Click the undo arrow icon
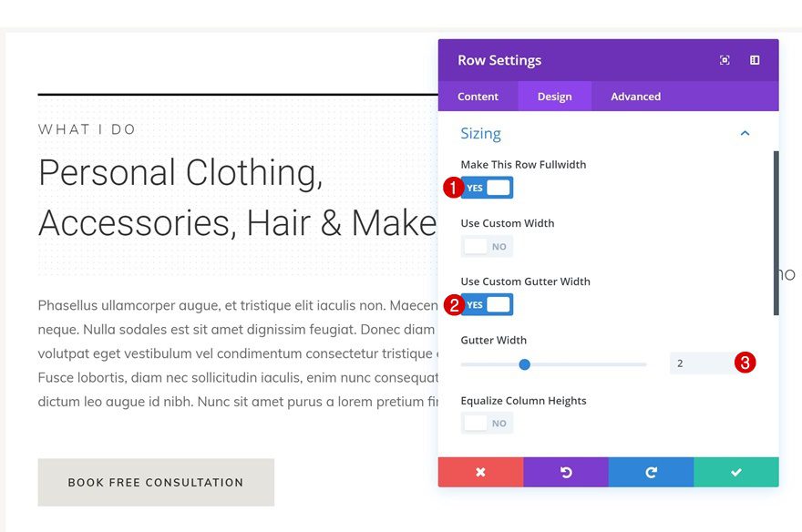802x532 pixels. tap(566, 472)
